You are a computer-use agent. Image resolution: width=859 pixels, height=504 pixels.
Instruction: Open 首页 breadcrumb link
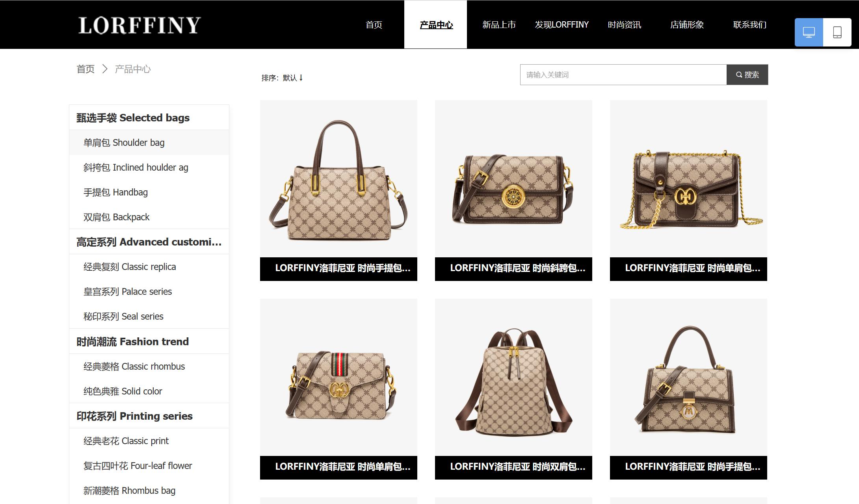86,69
